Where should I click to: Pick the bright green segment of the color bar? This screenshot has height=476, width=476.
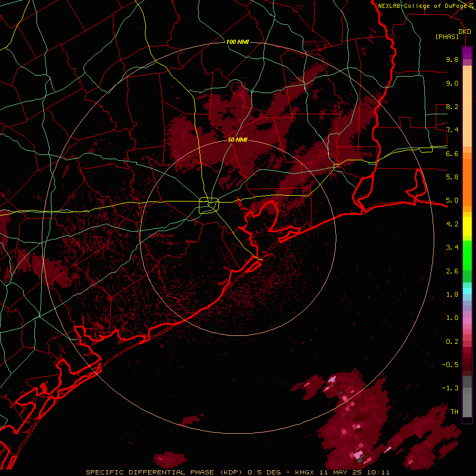[x=467, y=255]
